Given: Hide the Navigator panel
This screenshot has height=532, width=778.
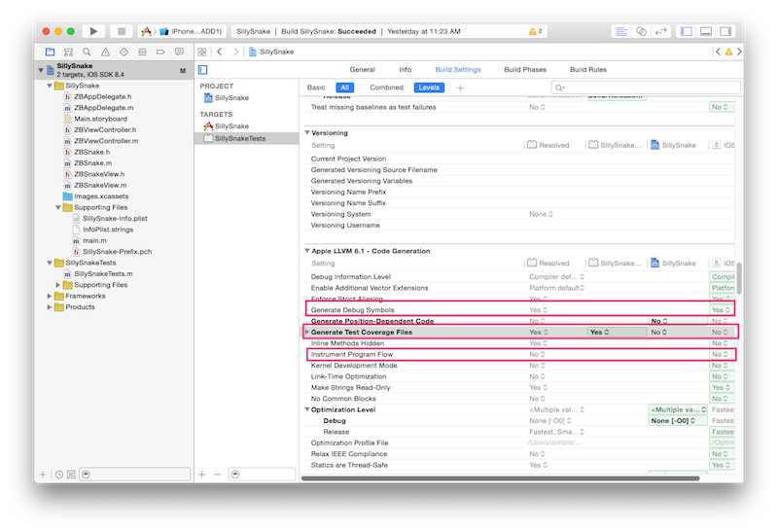Looking at the screenshot, I should click(687, 31).
